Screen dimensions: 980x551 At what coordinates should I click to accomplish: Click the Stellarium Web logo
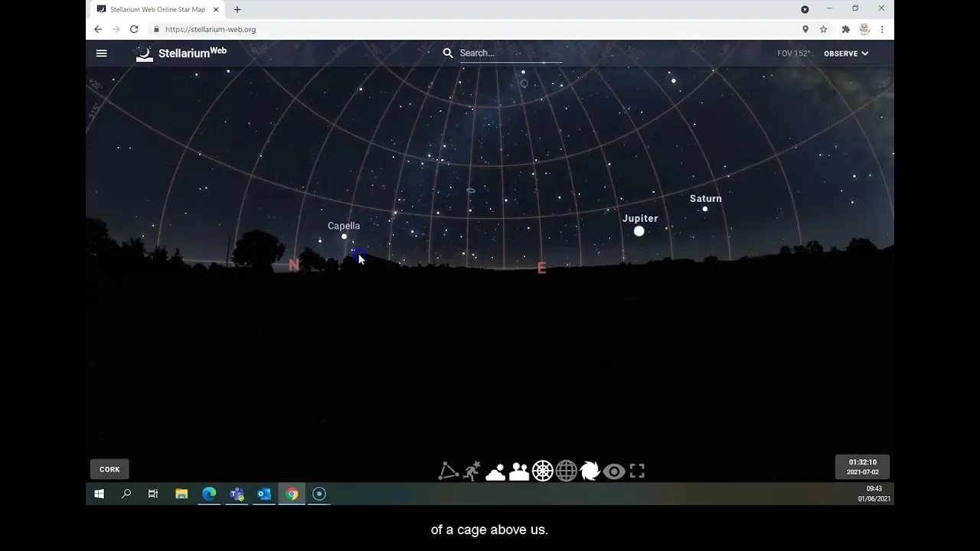pos(181,54)
